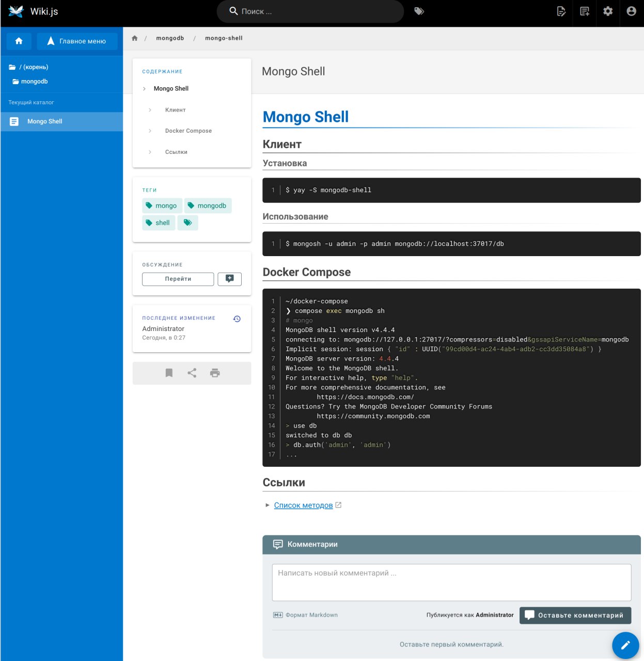Open the user account icon

631,11
